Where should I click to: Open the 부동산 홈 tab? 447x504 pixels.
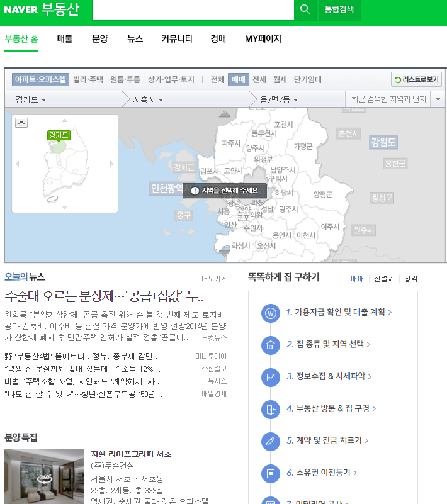click(21, 39)
